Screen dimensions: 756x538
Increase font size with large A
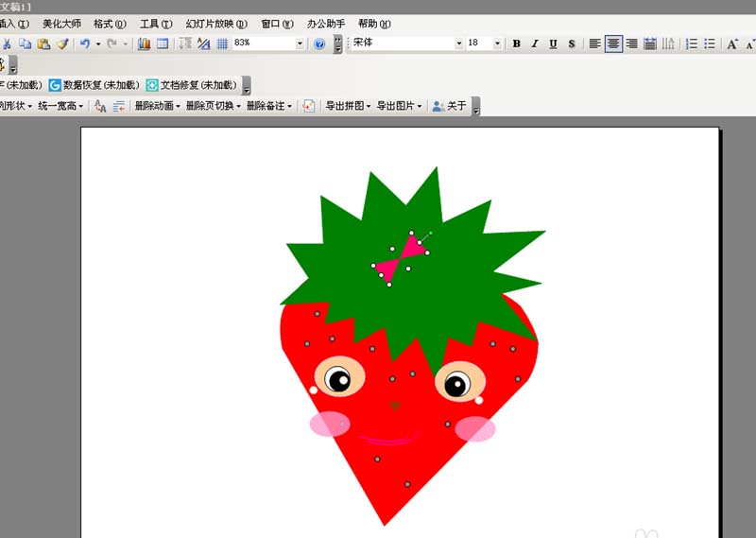click(732, 43)
